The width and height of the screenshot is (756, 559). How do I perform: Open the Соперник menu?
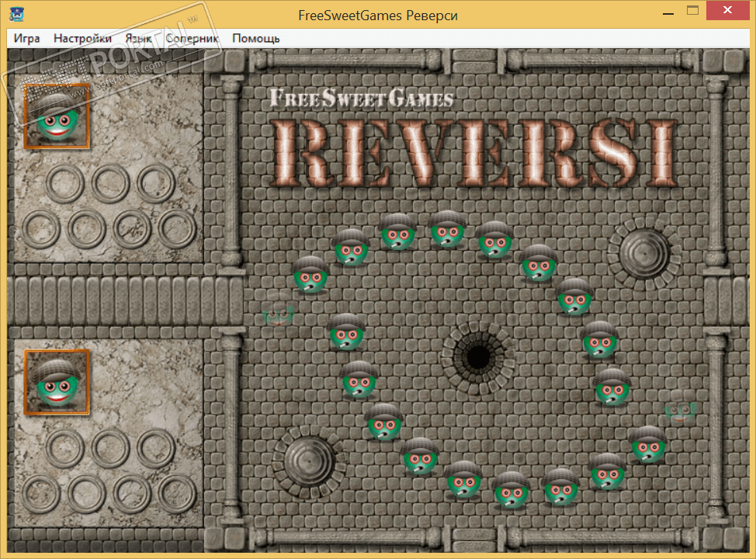tap(192, 38)
